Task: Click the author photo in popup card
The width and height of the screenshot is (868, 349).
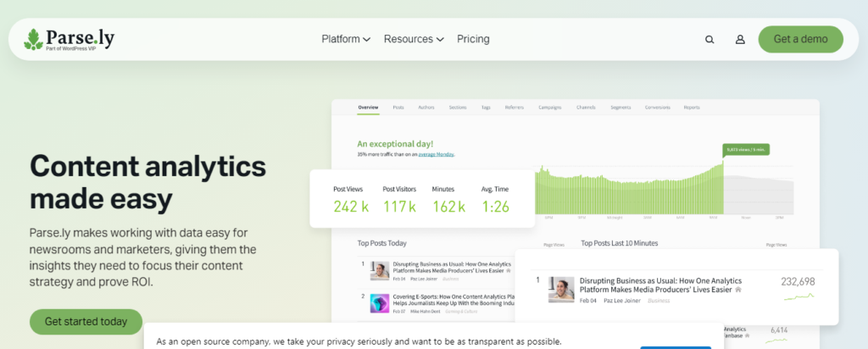Action: point(561,289)
